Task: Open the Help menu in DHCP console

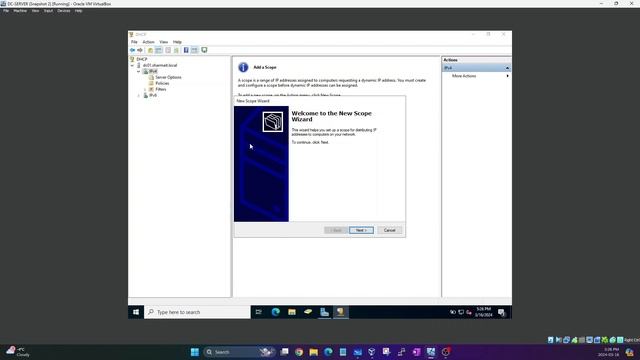Action: click(x=177, y=42)
